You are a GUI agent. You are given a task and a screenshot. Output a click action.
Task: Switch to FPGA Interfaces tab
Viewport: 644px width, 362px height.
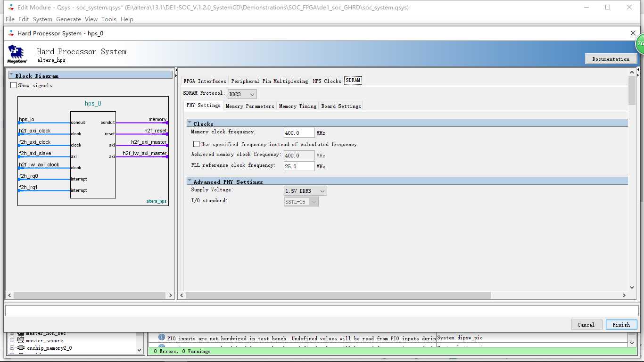click(205, 81)
